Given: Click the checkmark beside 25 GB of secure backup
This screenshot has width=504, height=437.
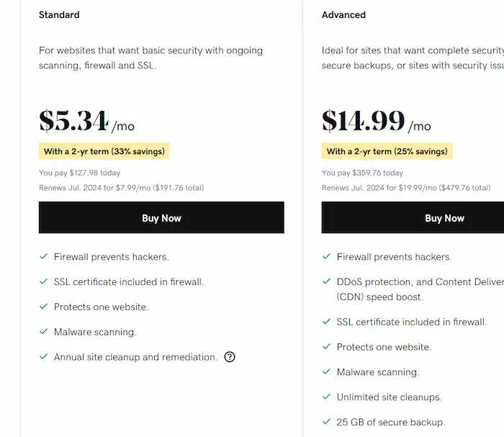Looking at the screenshot, I should tap(327, 422).
